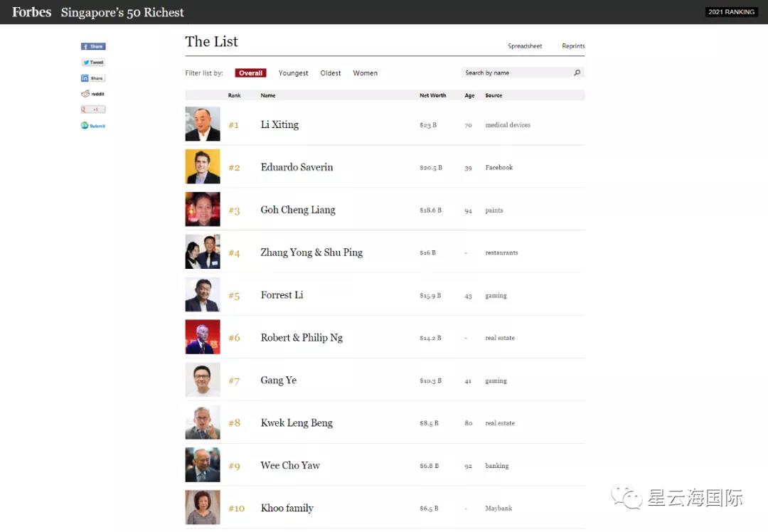Tweet this page via Twitter button

93,63
